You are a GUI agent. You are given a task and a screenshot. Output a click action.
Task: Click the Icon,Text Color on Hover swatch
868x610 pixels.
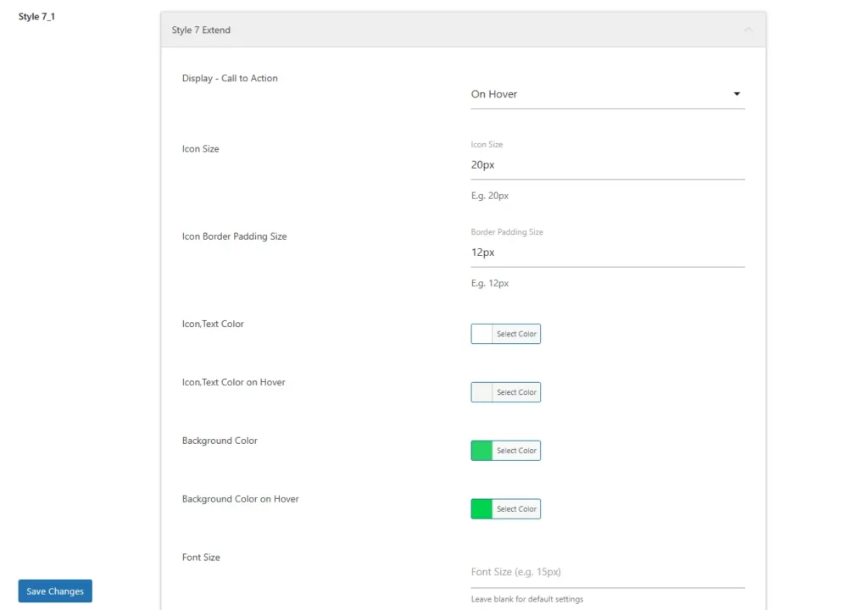pos(482,392)
